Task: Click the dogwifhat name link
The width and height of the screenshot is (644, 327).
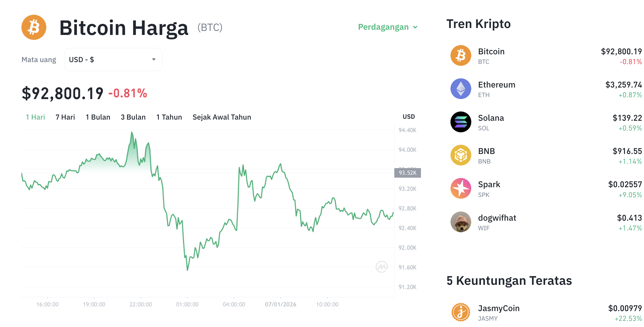Action: (497, 218)
